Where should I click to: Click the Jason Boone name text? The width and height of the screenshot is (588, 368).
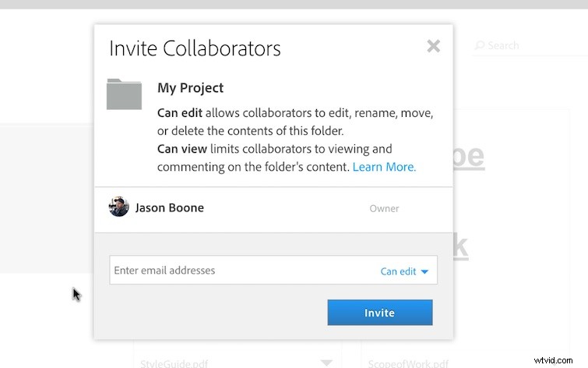tap(170, 207)
